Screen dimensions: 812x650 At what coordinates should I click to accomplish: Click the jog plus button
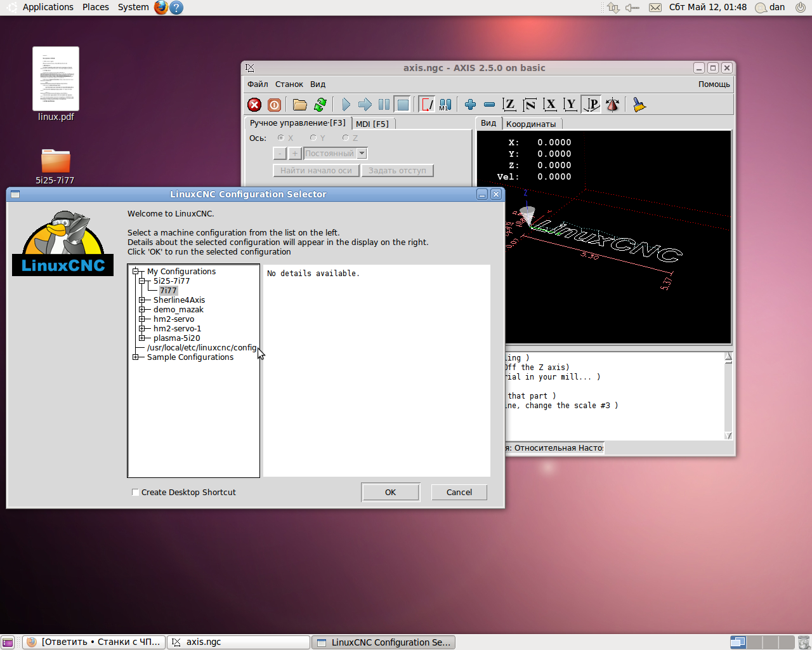point(295,154)
